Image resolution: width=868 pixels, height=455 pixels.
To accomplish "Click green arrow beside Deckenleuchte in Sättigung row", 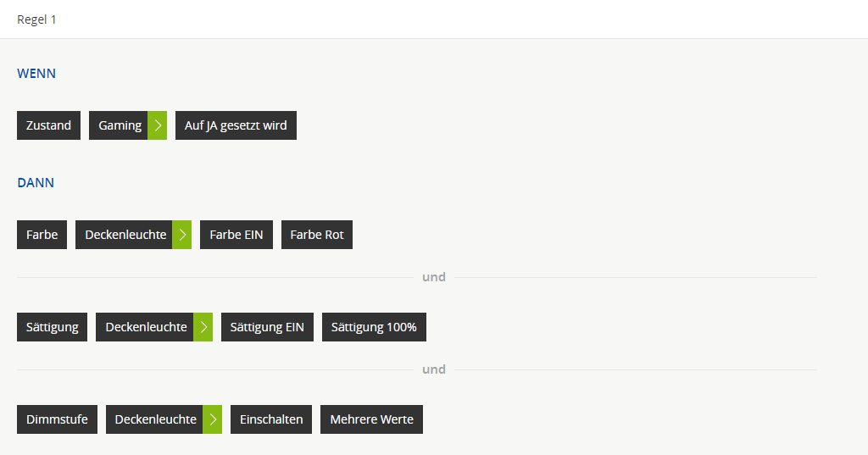I will [x=203, y=327].
